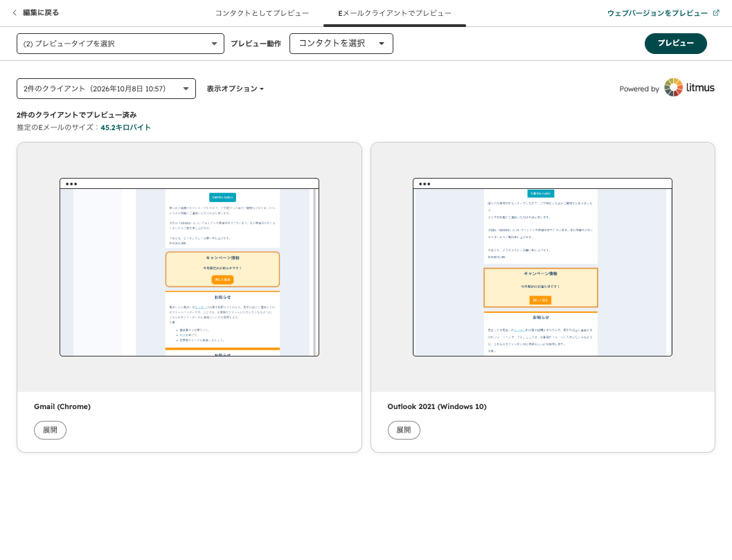Click the Litmus logo

pyautogui.click(x=690, y=88)
